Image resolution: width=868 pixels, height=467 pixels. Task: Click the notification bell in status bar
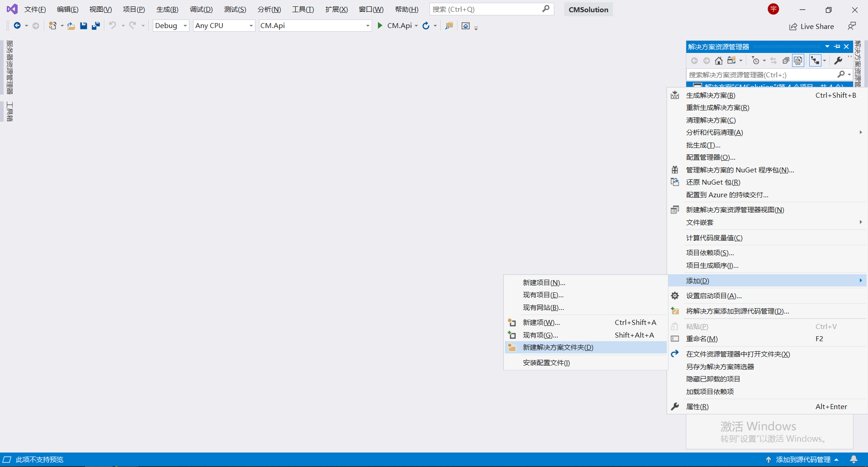click(x=854, y=459)
